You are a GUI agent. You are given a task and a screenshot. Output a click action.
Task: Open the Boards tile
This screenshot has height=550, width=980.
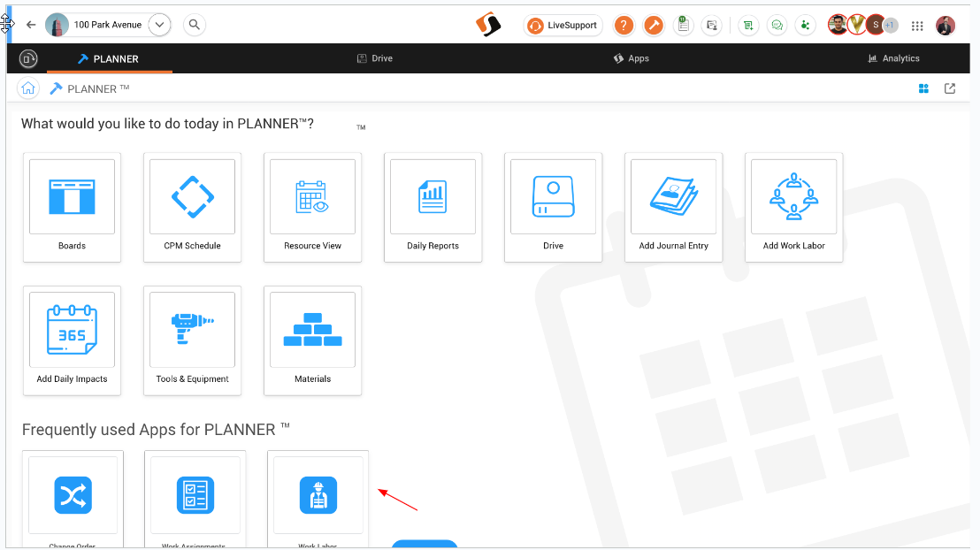(72, 207)
